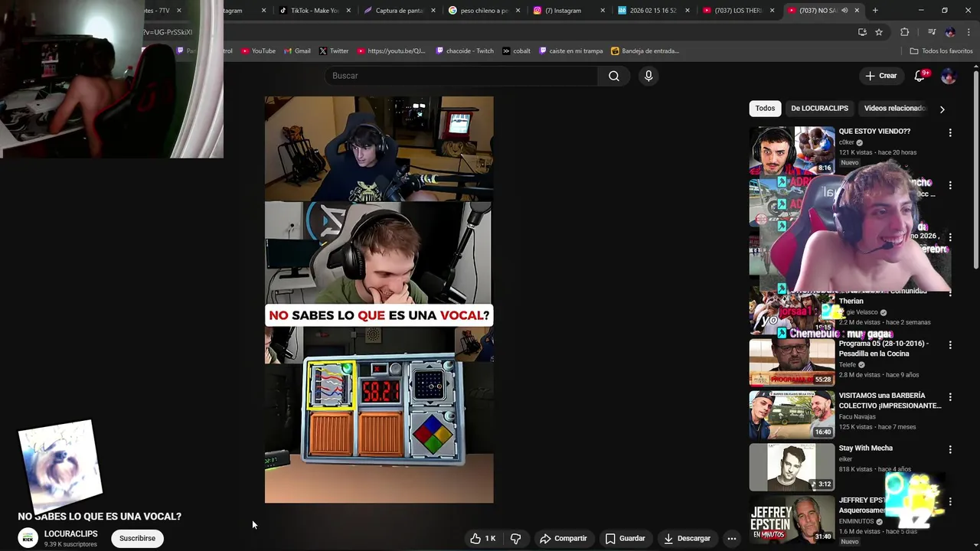Close the (7) Instagram tab
The image size is (980, 551).
click(x=603, y=11)
